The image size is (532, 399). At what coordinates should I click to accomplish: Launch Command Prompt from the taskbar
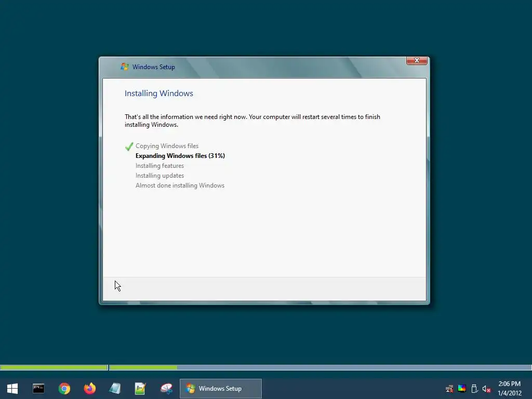(x=38, y=389)
